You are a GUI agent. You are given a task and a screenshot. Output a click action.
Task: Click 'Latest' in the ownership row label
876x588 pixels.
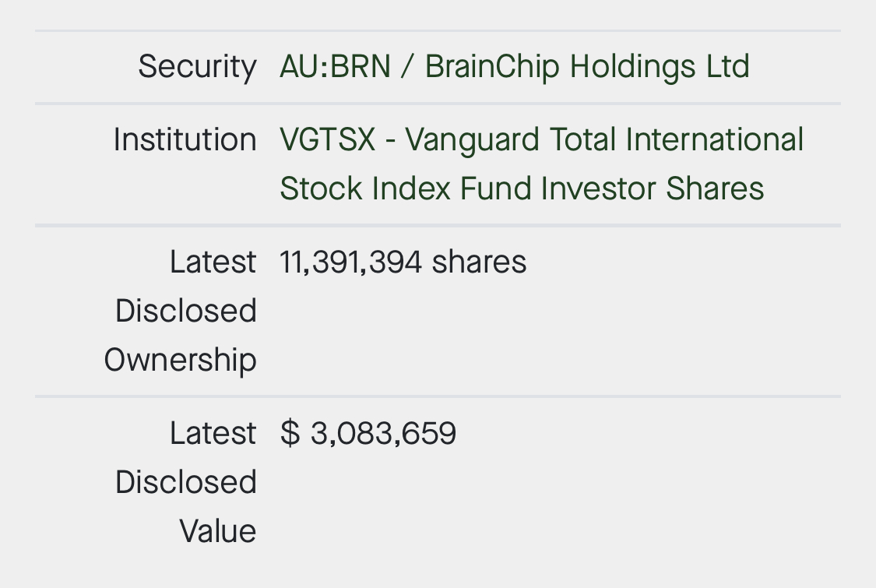click(x=213, y=262)
